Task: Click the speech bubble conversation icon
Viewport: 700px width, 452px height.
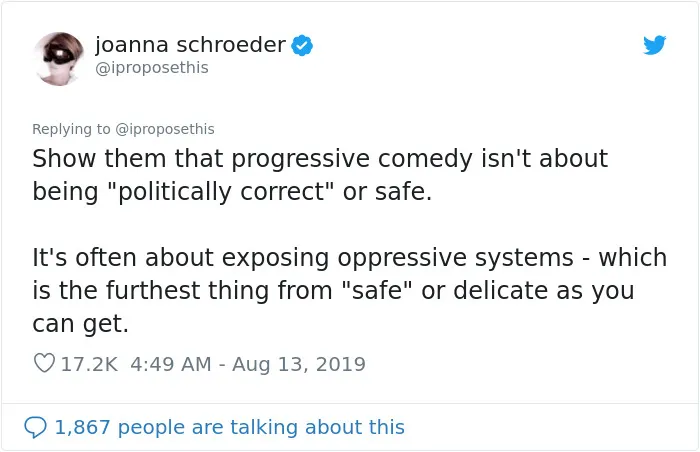Action: (x=35, y=427)
